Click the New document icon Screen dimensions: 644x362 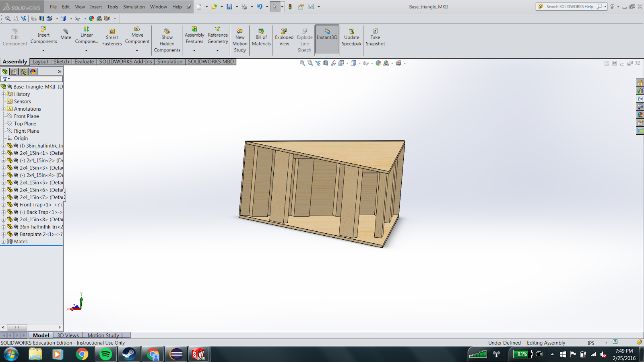(199, 6)
